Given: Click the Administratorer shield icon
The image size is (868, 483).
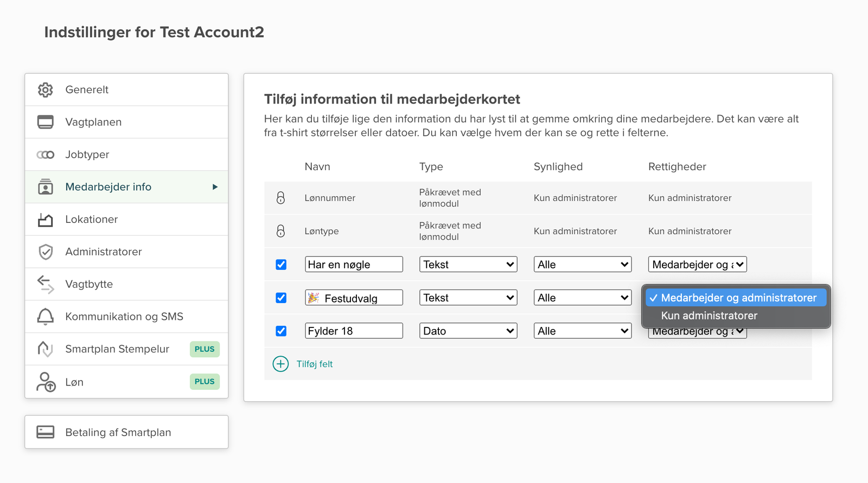Looking at the screenshot, I should click(x=46, y=252).
